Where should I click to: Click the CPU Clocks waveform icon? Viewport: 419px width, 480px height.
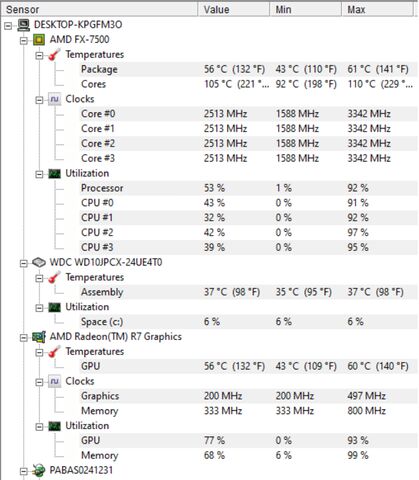54,99
